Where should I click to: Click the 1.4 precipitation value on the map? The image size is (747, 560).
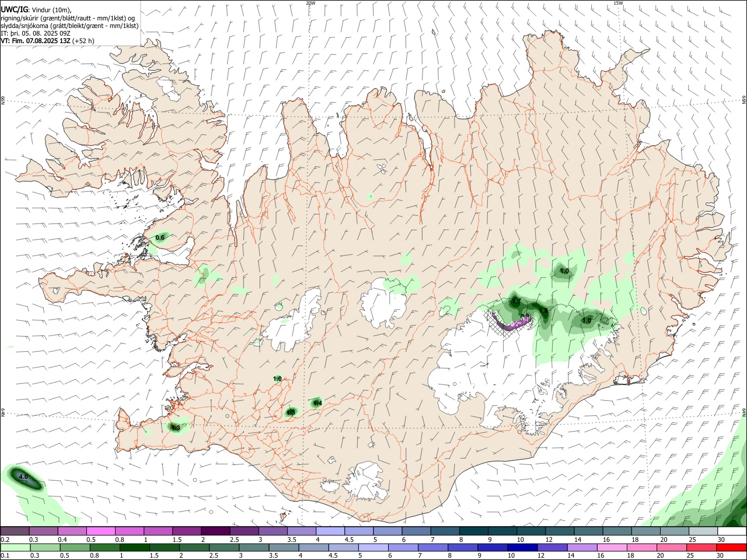(x=317, y=402)
